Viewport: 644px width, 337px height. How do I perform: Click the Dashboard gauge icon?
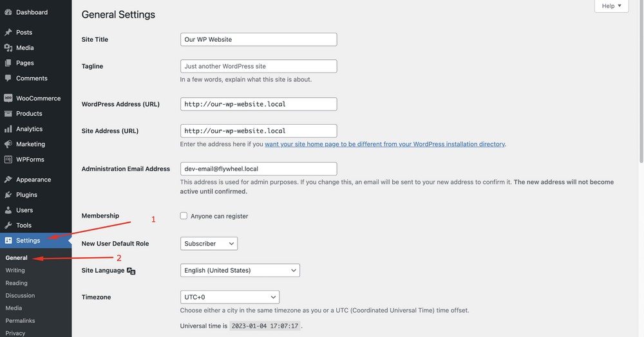click(x=8, y=12)
